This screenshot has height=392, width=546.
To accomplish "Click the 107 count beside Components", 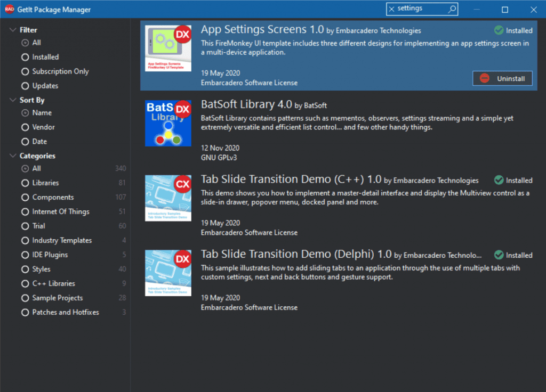I will tap(121, 197).
